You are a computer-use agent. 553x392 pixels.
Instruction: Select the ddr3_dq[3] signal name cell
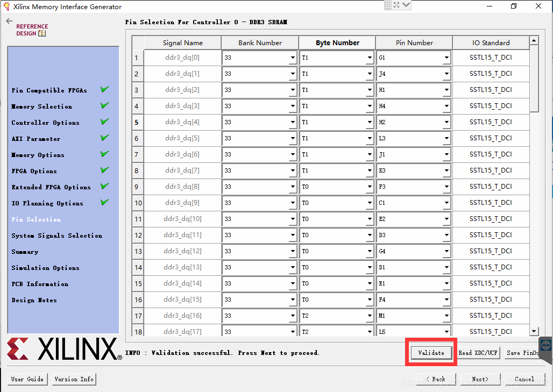[x=182, y=106]
